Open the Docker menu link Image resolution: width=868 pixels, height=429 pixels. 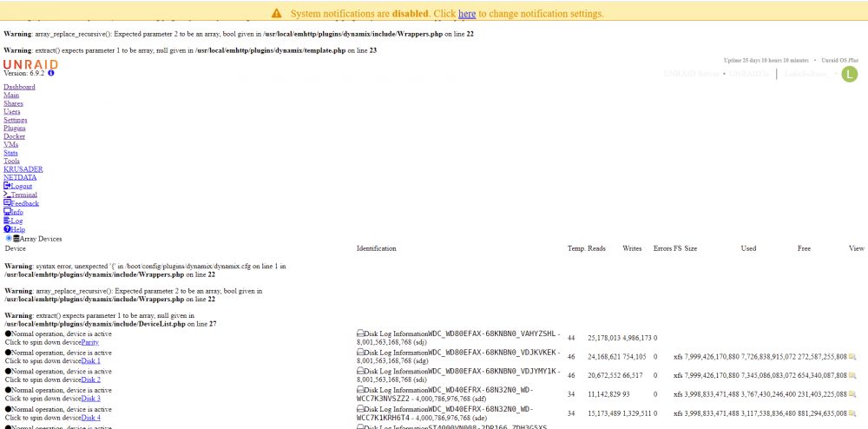15,136
